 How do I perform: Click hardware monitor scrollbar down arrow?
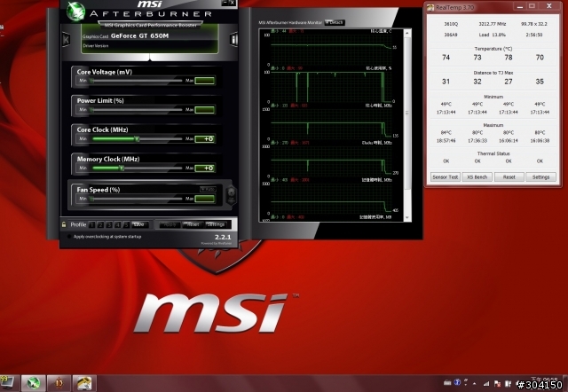[x=407, y=217]
